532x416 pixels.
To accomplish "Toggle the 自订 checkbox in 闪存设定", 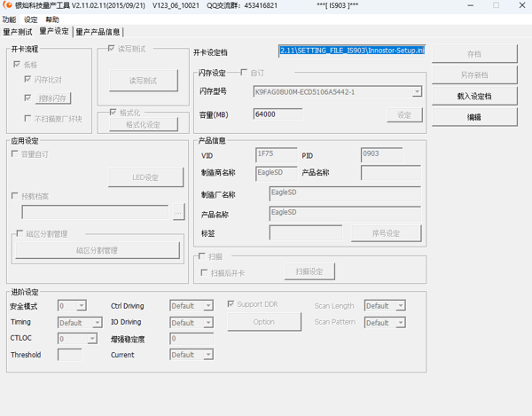I will (245, 73).
